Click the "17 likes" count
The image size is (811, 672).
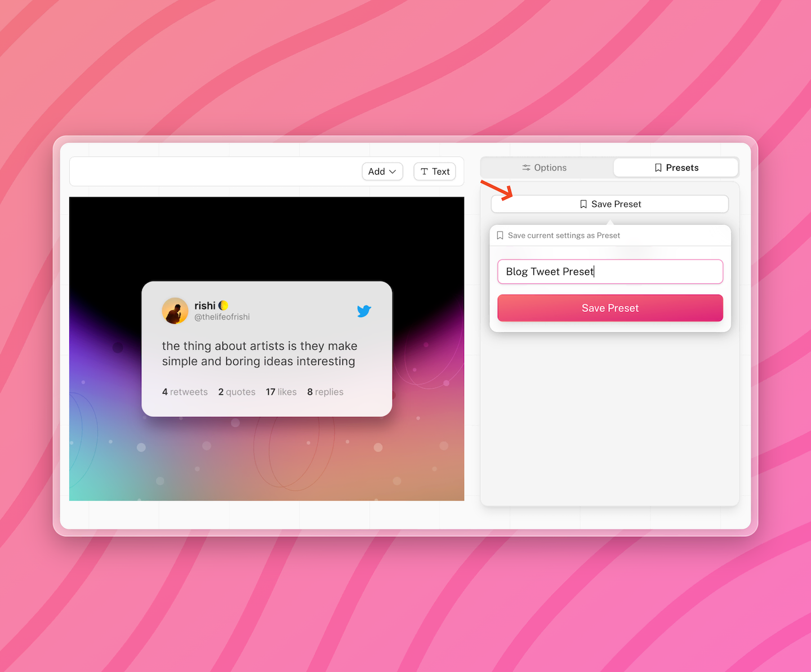(281, 392)
